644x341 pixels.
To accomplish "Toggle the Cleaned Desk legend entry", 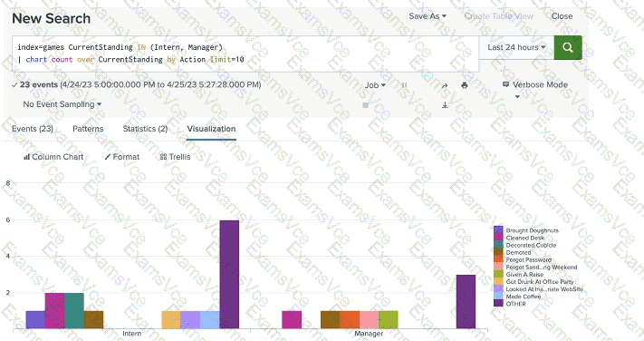I will [519, 238].
